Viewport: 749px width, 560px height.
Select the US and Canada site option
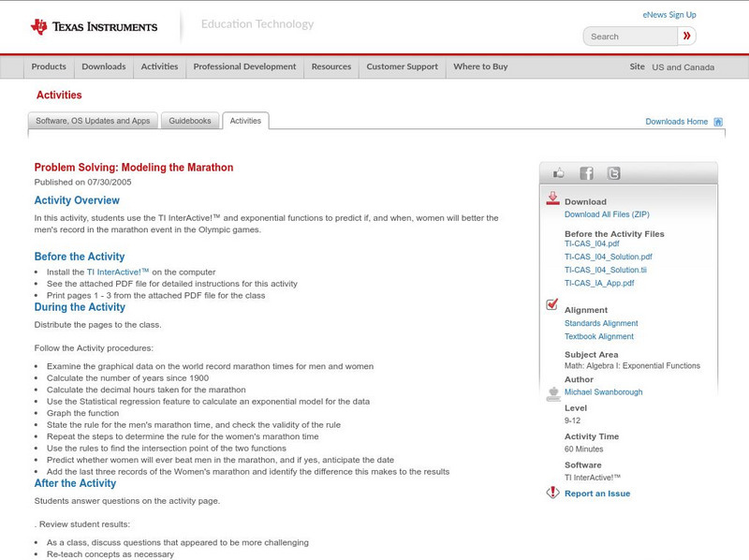point(683,67)
